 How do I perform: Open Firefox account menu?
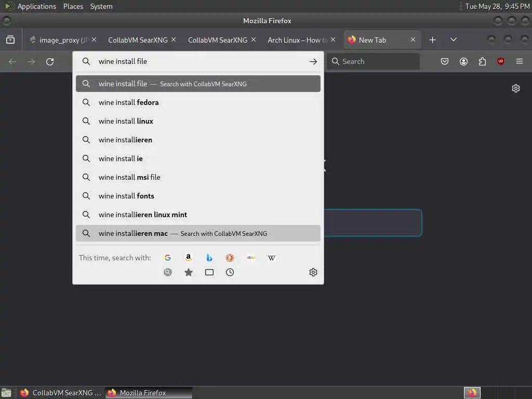click(x=463, y=61)
